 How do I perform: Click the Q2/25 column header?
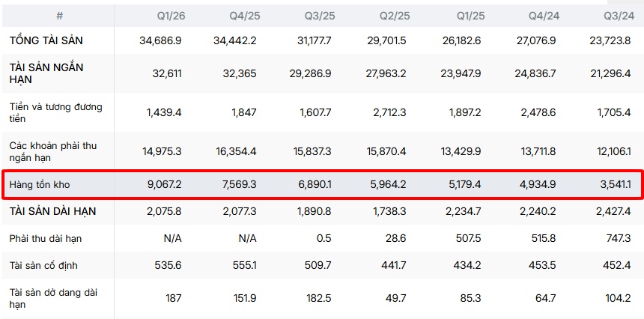(395, 16)
